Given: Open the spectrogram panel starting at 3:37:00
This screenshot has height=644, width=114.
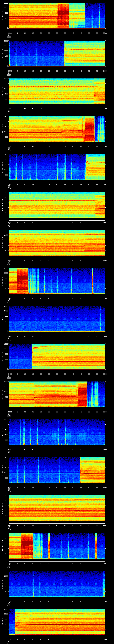Looking at the screenshot, I should coord(57,584).
